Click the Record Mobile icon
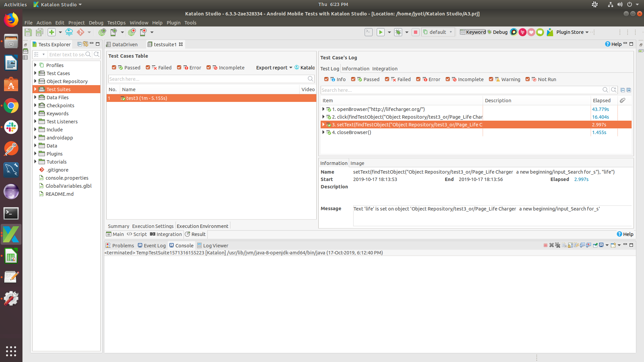Image resolution: width=644 pixels, height=362 pixels. point(144,32)
